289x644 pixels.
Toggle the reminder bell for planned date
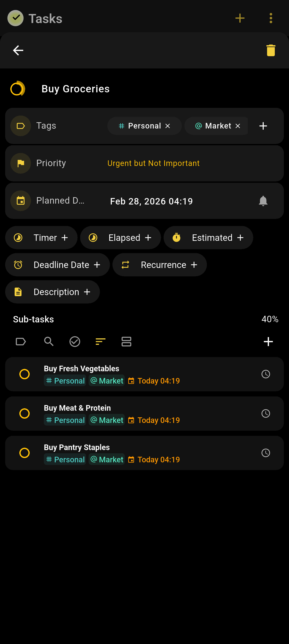263,201
